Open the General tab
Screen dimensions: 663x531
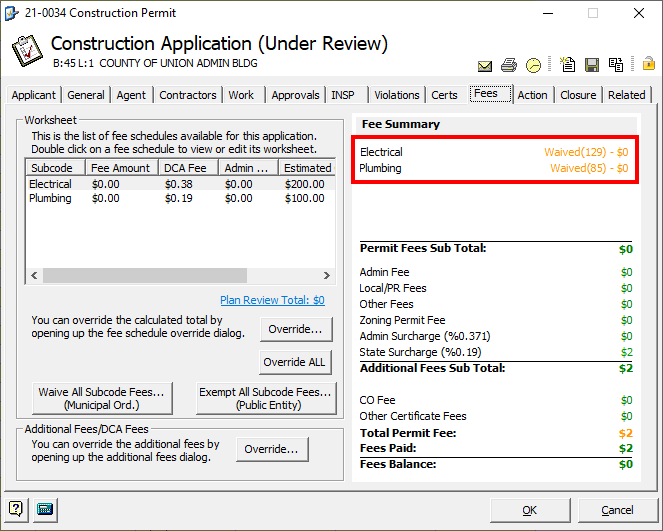click(x=86, y=95)
